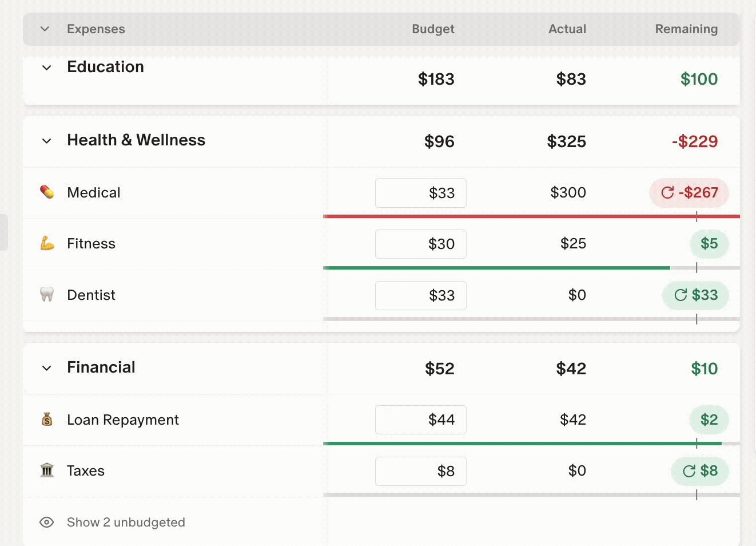Screen dimensions: 756x546
Task: Click the Loan Repayment money bag icon
Action: [x=47, y=420]
